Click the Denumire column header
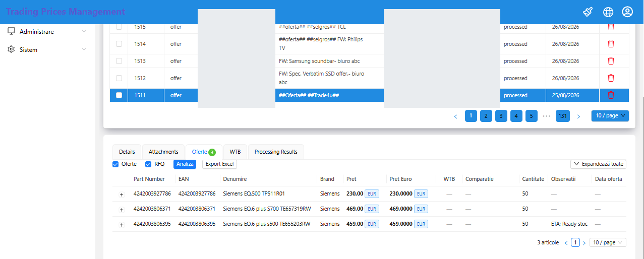The width and height of the screenshot is (644, 259). [235, 179]
